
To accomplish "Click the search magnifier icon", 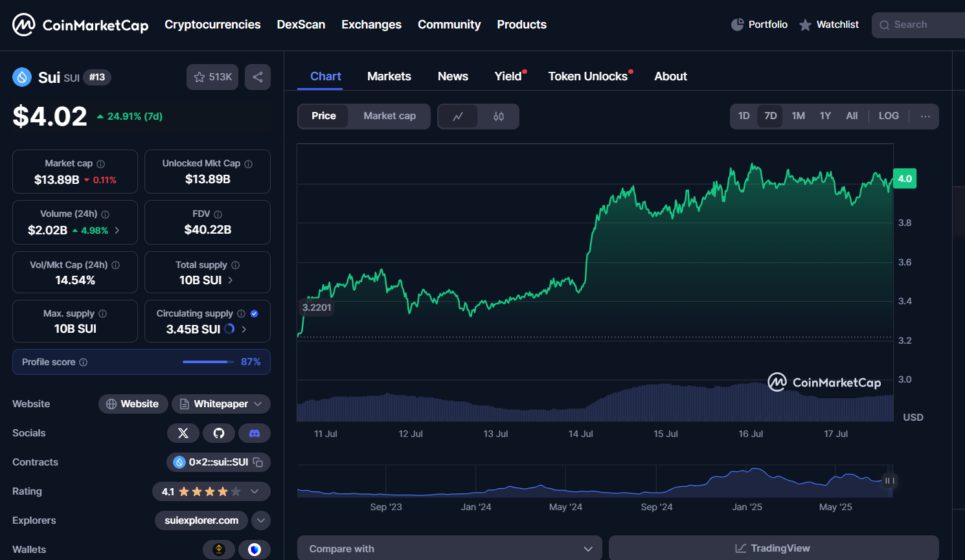I will coord(884,25).
